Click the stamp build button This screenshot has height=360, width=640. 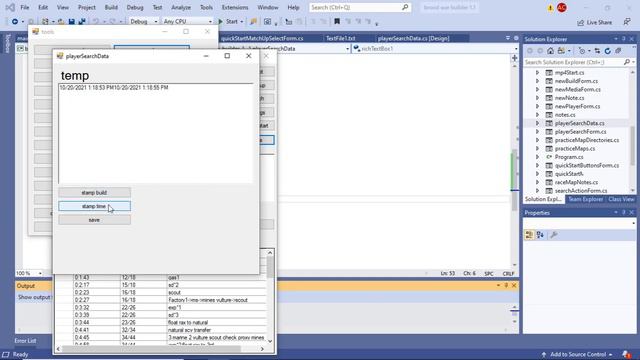94,193
